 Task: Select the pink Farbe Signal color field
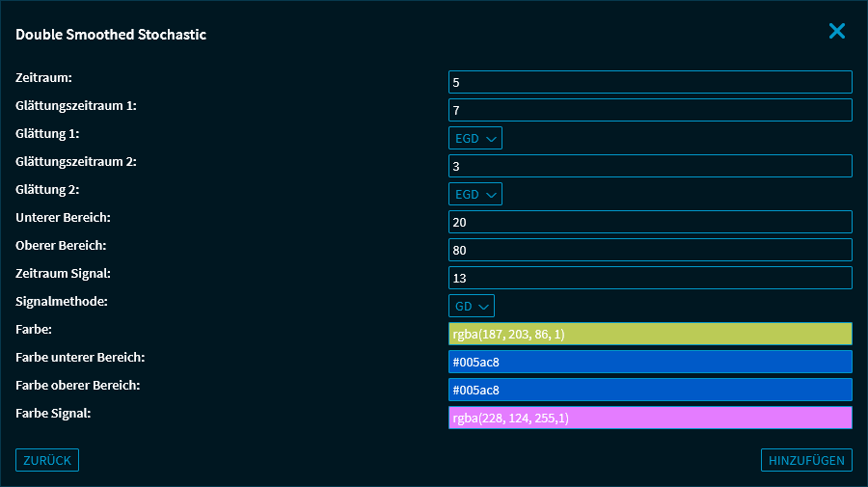pos(650,418)
